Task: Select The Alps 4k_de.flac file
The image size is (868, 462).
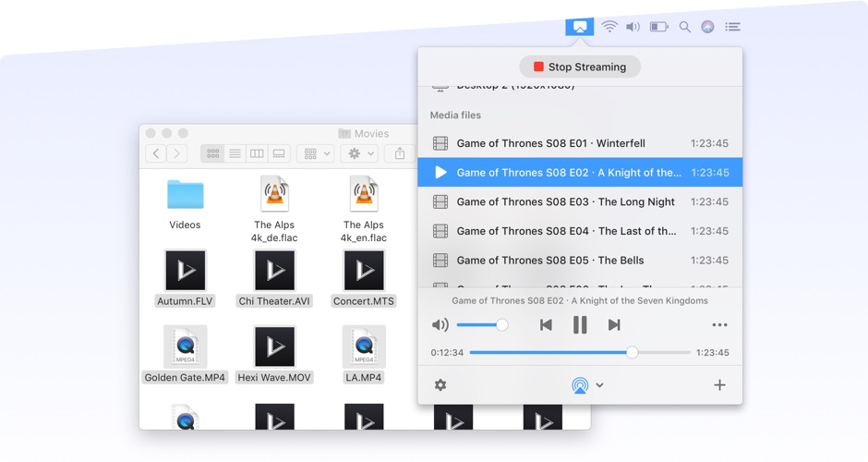Action: [274, 209]
